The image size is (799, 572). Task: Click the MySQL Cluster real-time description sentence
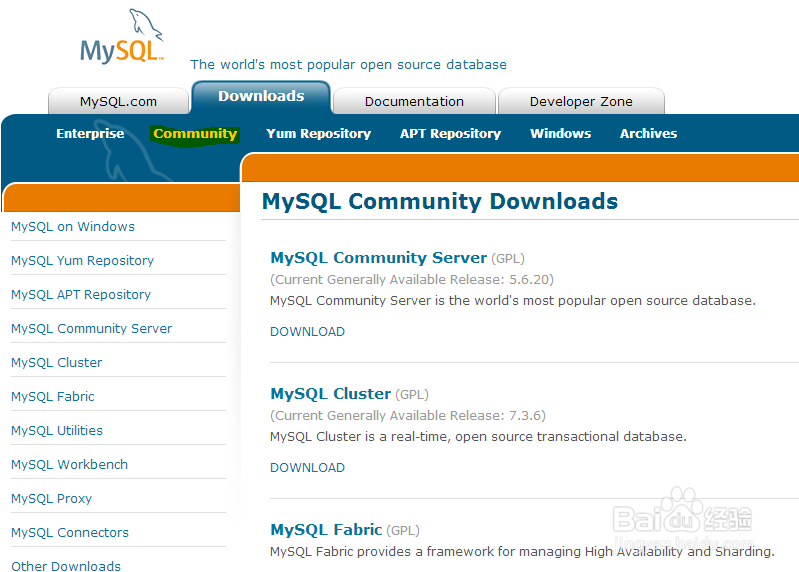[x=478, y=437]
